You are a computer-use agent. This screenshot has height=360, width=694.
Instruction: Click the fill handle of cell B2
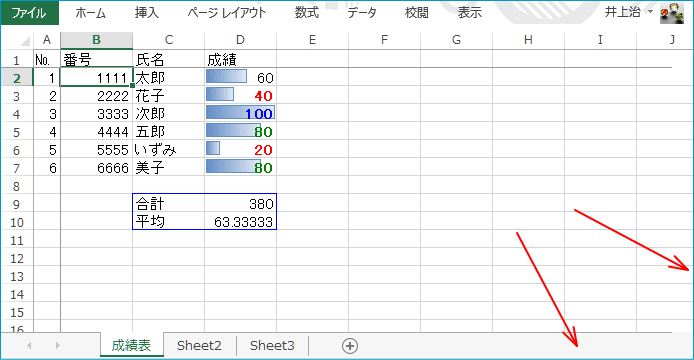132,86
